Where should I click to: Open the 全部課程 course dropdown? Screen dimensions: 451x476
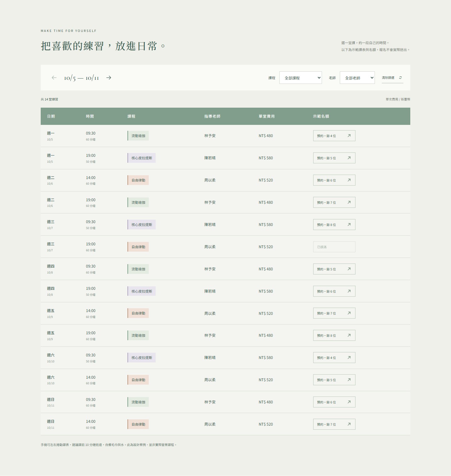click(x=301, y=78)
